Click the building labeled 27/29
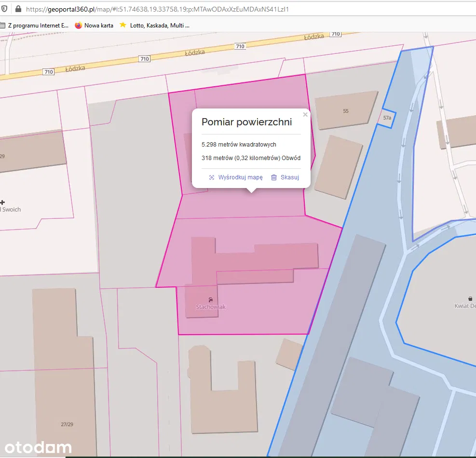476x458 pixels. tap(67, 424)
